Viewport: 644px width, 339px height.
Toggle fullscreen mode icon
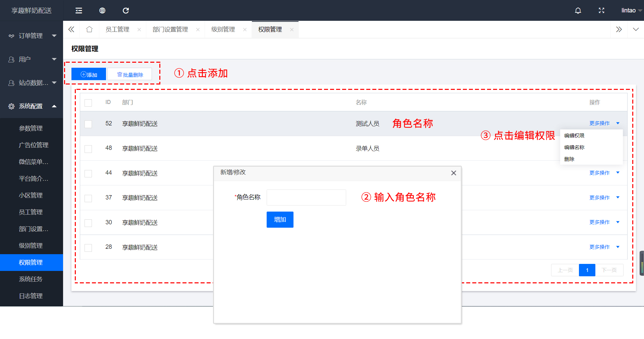pos(601,11)
